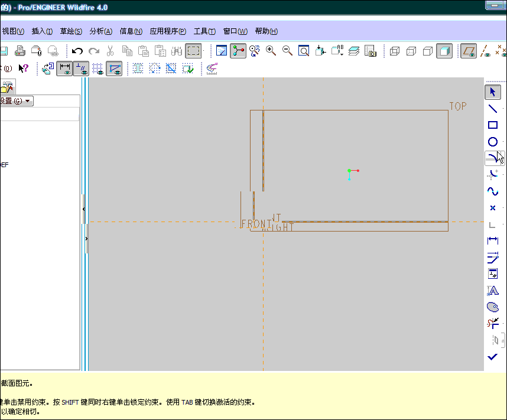Viewport: 507px width, 420px height.
Task: Toggle the spin center display
Action: coord(238,51)
